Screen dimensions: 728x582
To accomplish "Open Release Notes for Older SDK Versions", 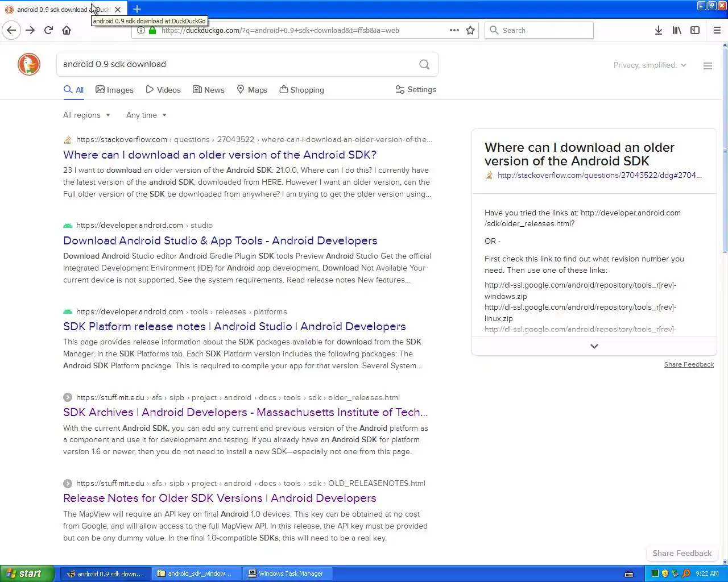I will click(220, 498).
